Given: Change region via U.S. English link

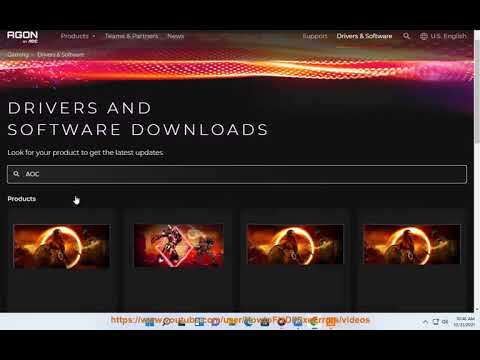Looking at the screenshot, I should (x=448, y=36).
